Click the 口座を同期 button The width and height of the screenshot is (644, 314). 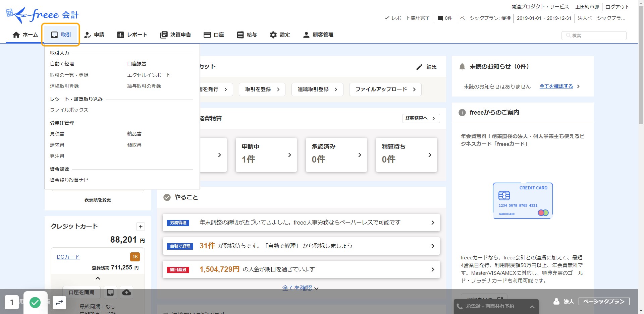pyautogui.click(x=82, y=293)
